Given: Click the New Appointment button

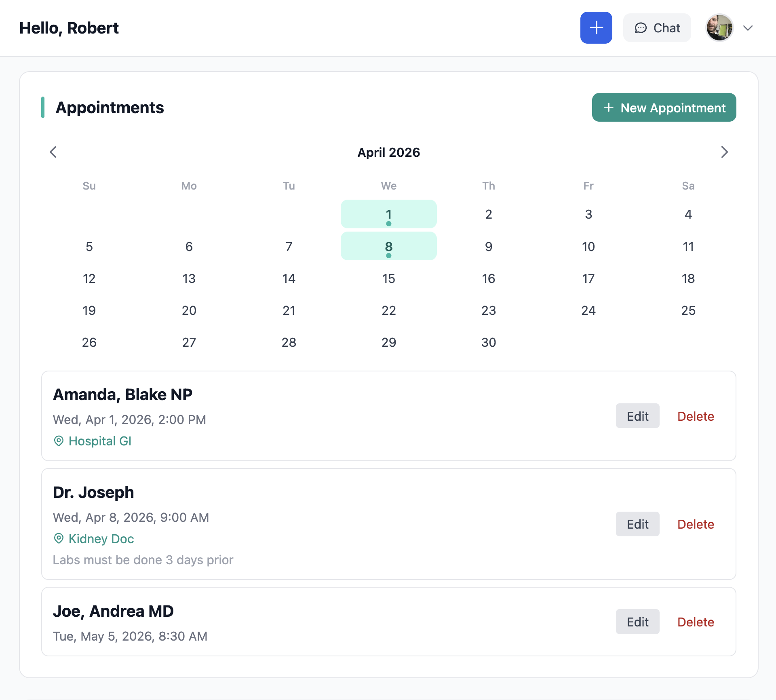Looking at the screenshot, I should coord(664,108).
